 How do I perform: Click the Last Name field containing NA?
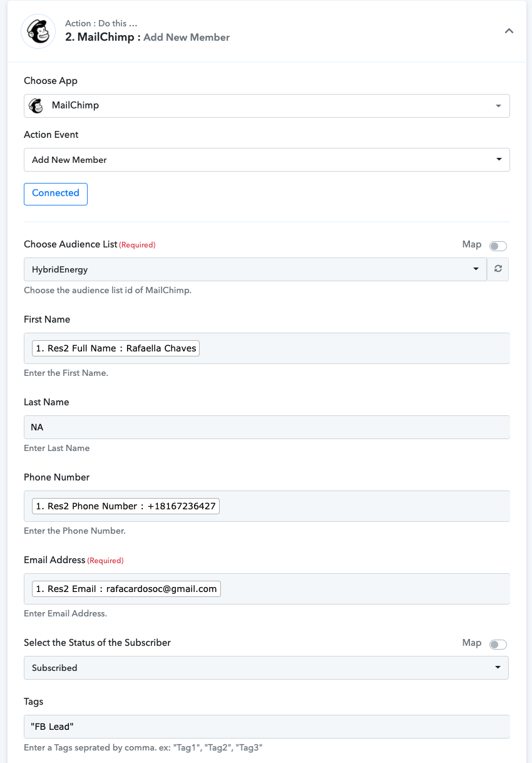pos(267,427)
